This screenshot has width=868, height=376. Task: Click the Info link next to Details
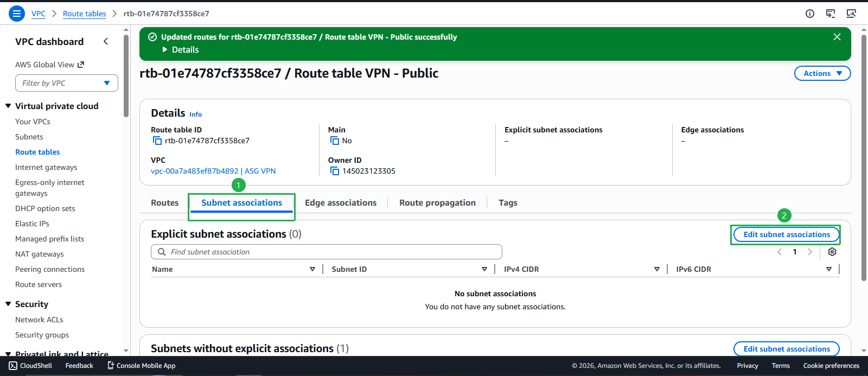coord(196,114)
